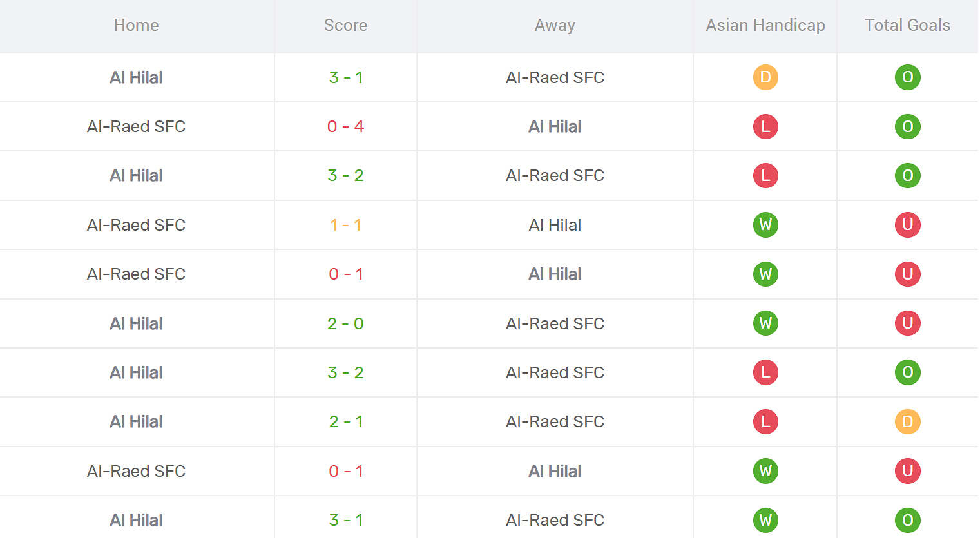Click the Total Goals column header

907,26
